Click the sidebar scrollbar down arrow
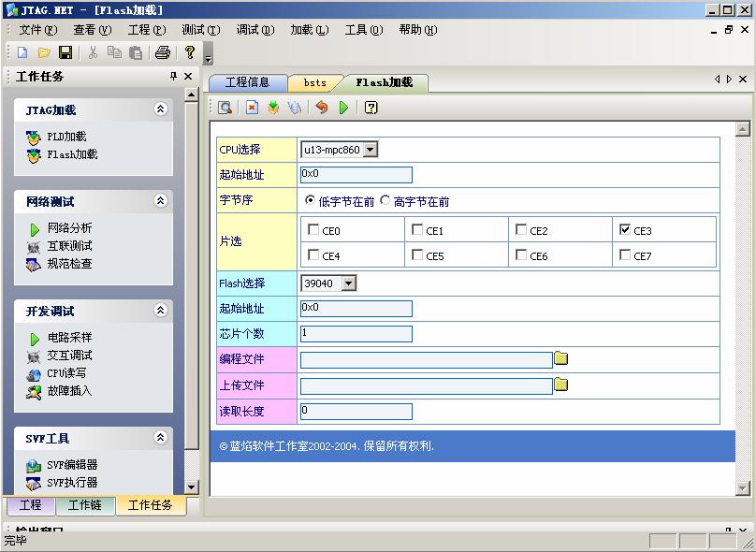756x552 pixels. (192, 487)
